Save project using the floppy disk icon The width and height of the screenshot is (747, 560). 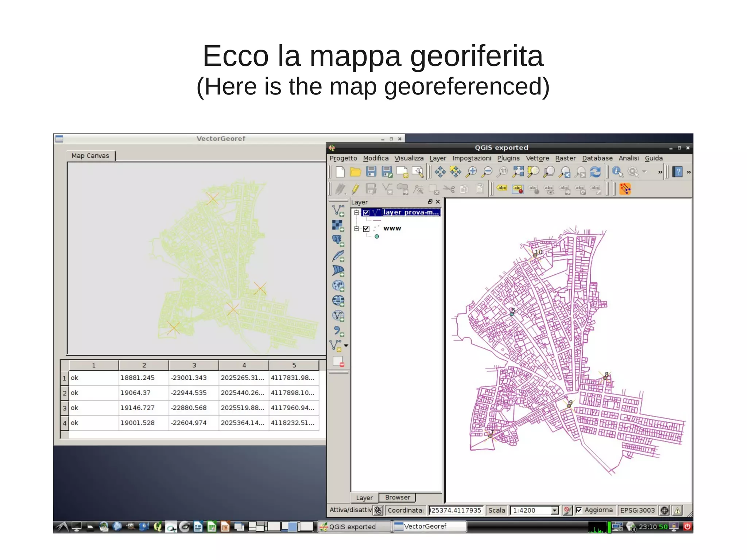(371, 172)
